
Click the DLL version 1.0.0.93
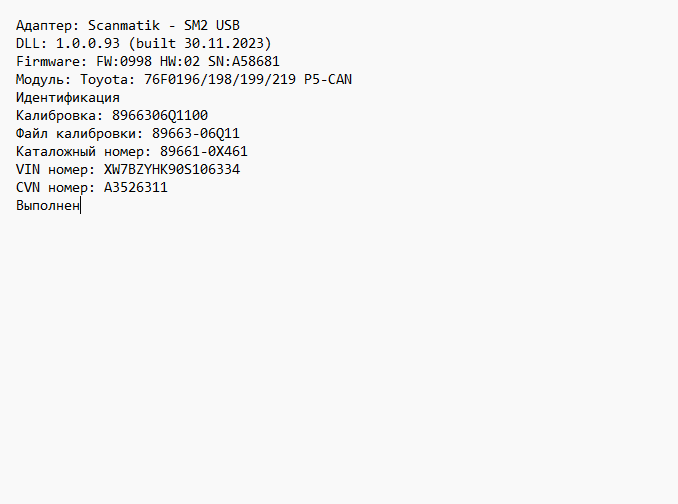(x=80, y=43)
